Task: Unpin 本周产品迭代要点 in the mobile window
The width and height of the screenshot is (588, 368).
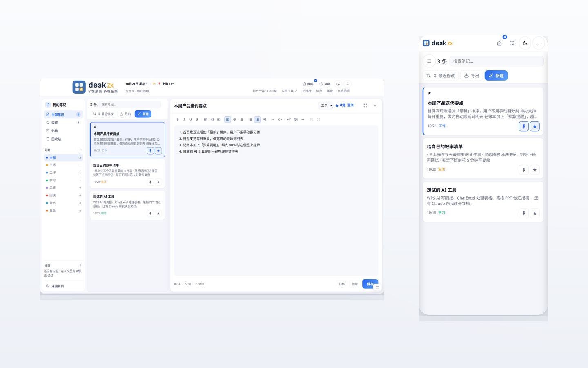Action: (523, 126)
